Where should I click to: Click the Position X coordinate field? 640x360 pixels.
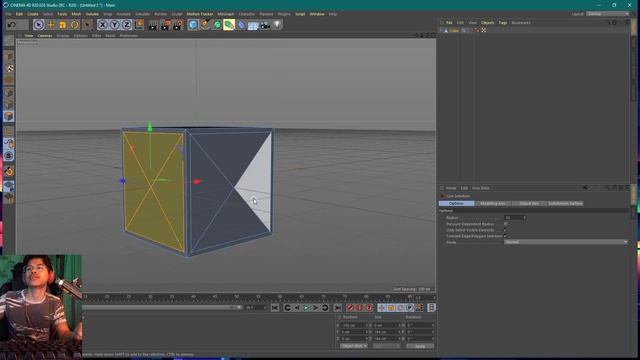[355, 325]
